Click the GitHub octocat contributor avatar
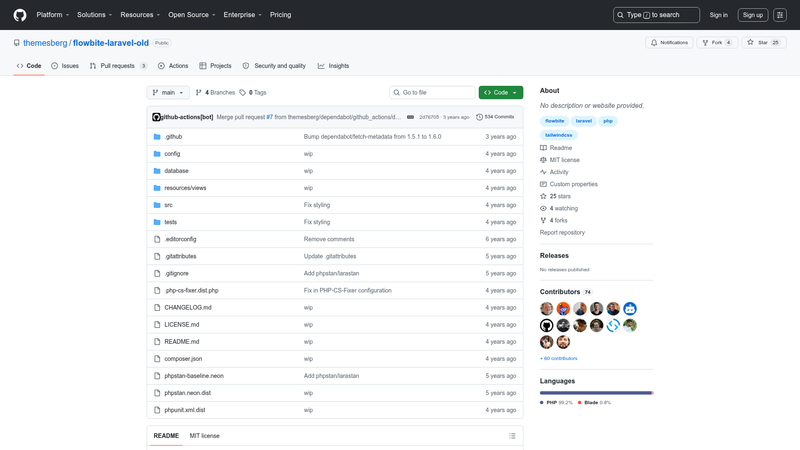Screen dimensions: 800x450 [546, 326]
